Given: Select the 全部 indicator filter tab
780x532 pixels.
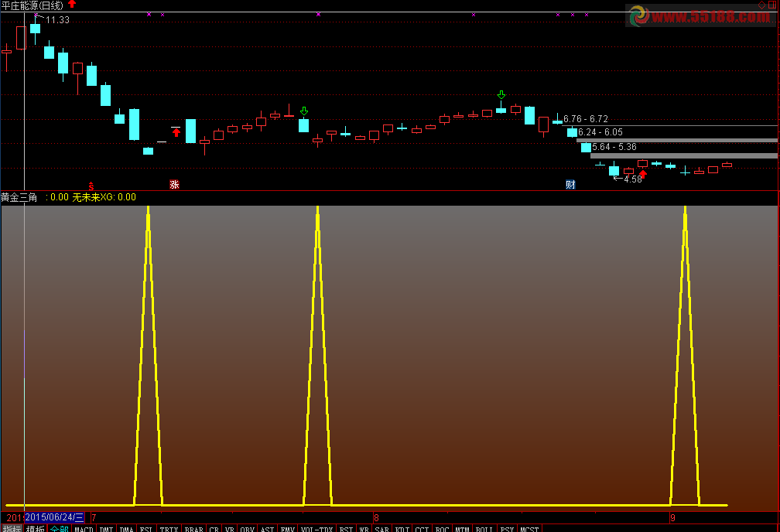Looking at the screenshot, I should point(59,528).
